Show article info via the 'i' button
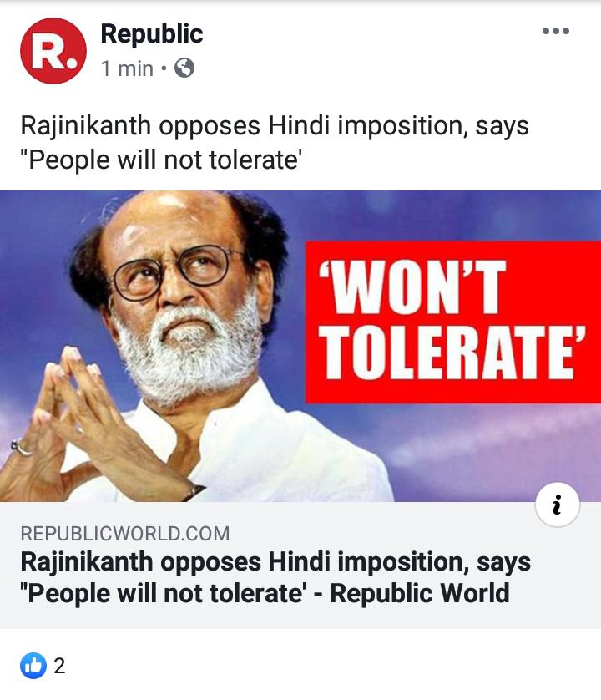This screenshot has width=601, height=700. (558, 505)
